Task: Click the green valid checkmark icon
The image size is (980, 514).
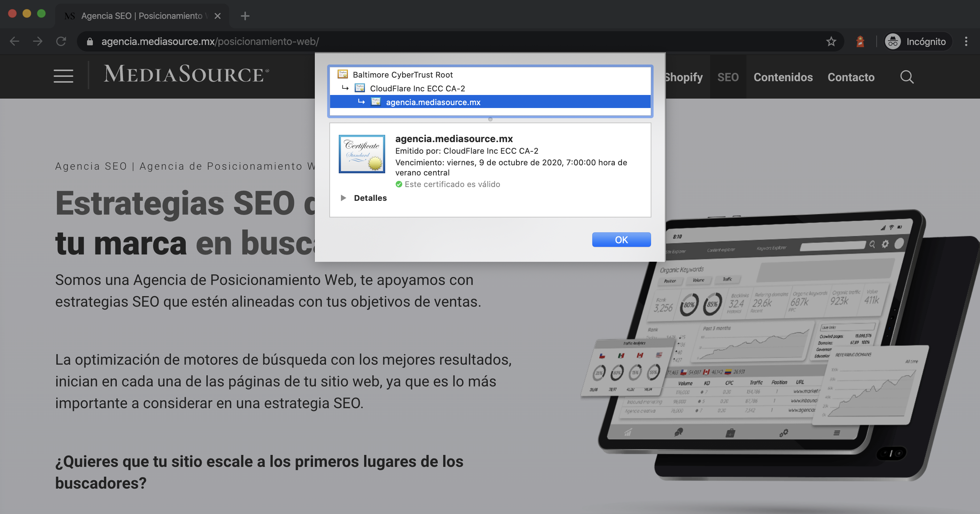Action: (x=399, y=185)
